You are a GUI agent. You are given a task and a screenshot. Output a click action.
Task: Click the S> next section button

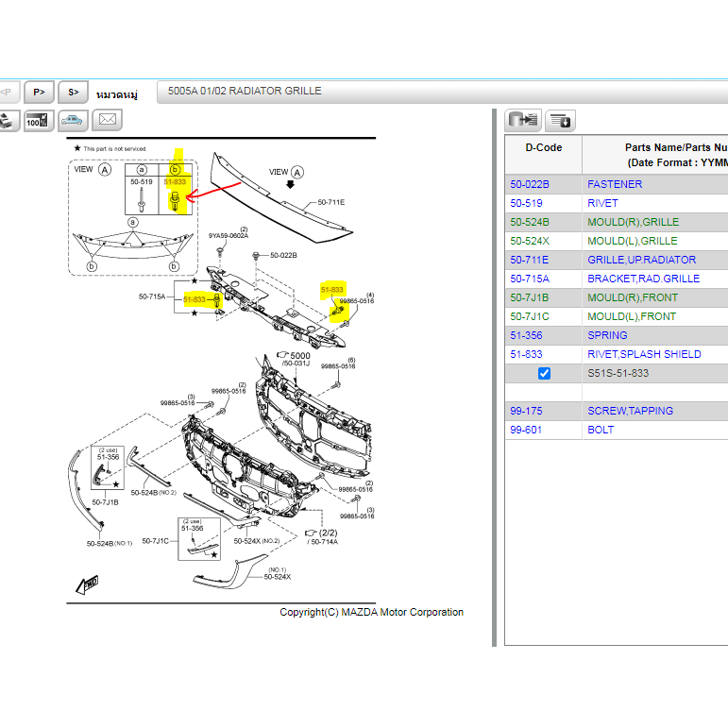click(x=73, y=92)
